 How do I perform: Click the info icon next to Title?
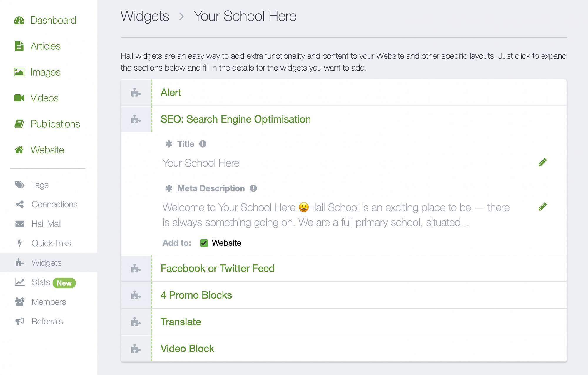(203, 144)
